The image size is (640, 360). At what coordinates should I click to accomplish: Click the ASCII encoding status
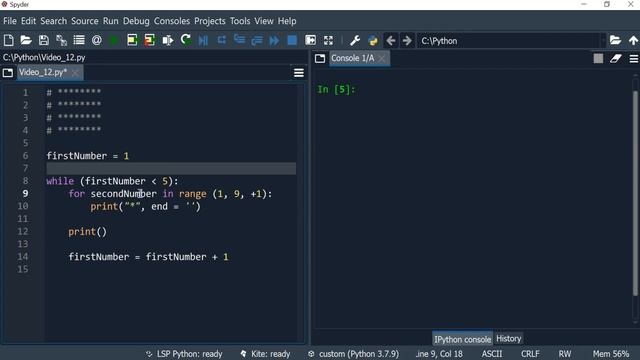492,353
